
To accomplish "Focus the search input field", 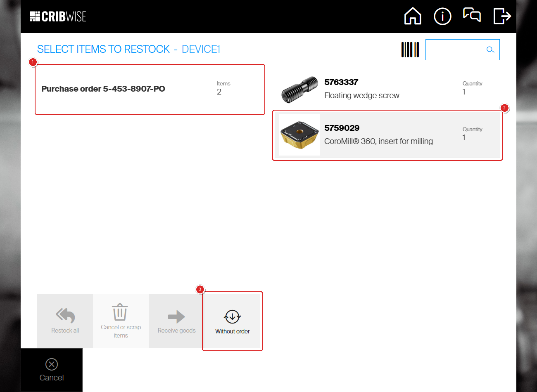I will [454, 50].
